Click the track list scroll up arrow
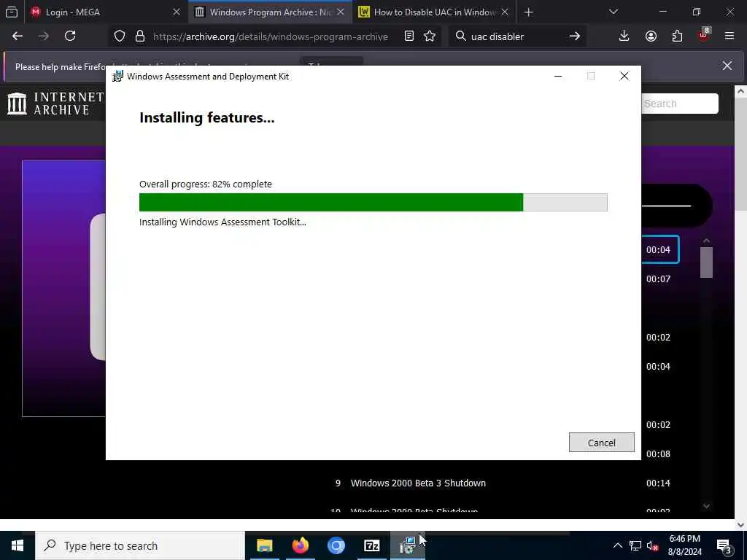 (x=706, y=241)
